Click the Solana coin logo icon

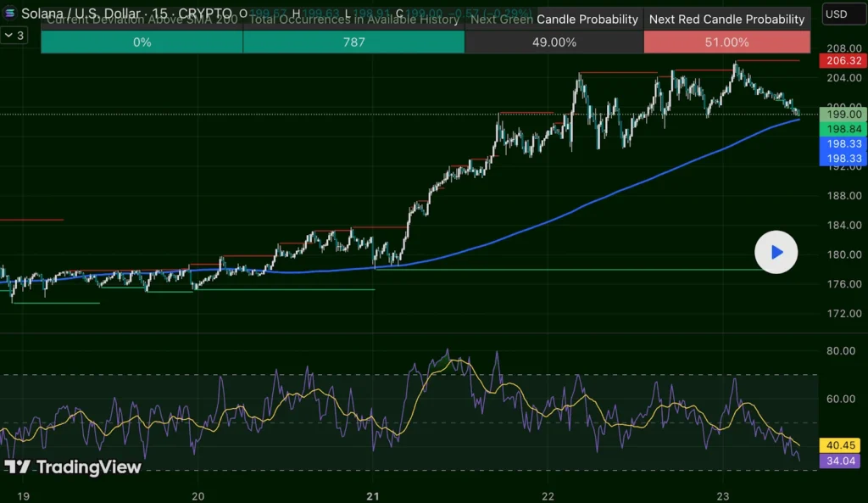click(x=9, y=13)
